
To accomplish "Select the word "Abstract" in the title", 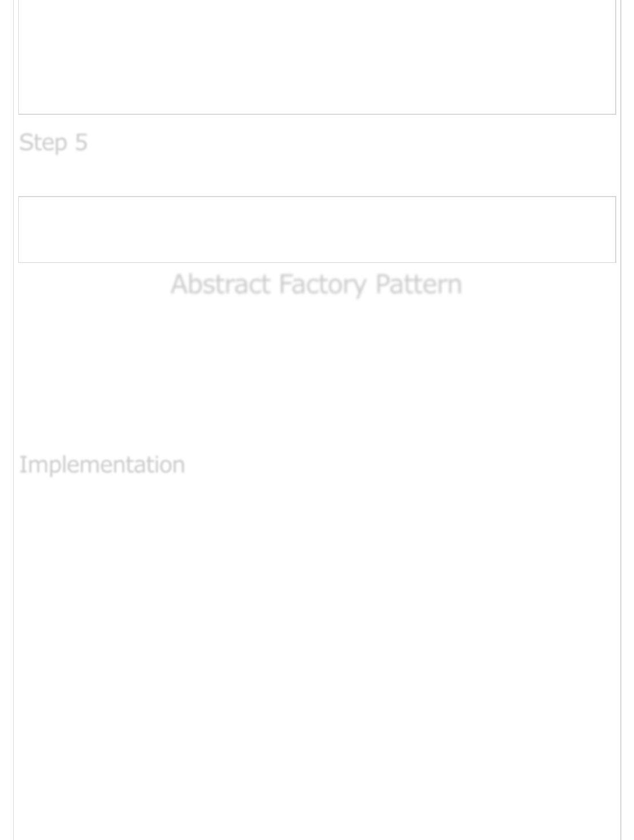I will click(x=220, y=285).
